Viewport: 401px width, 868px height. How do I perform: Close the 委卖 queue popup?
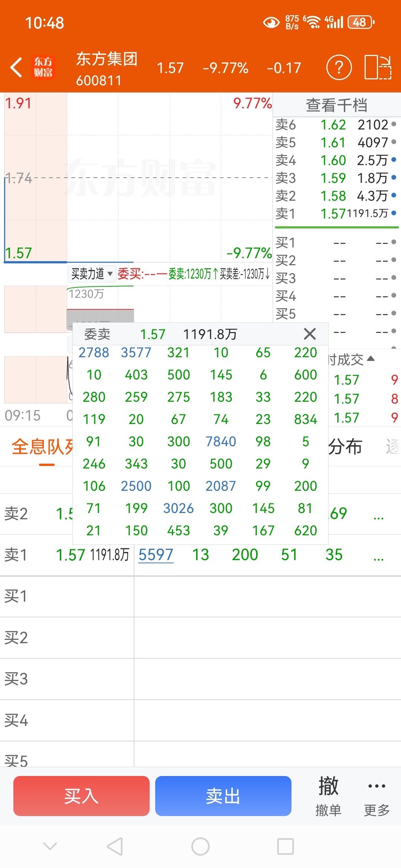coord(310,334)
